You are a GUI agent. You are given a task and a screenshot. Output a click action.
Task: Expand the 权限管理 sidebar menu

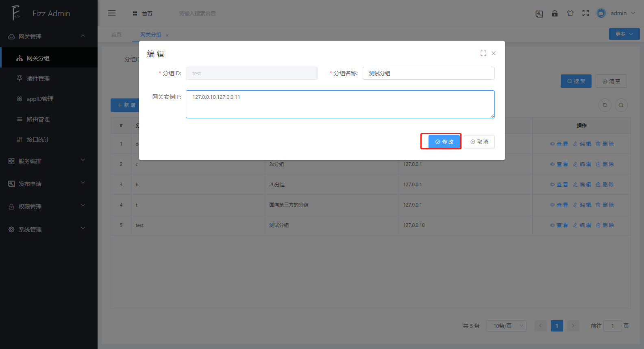pos(48,207)
